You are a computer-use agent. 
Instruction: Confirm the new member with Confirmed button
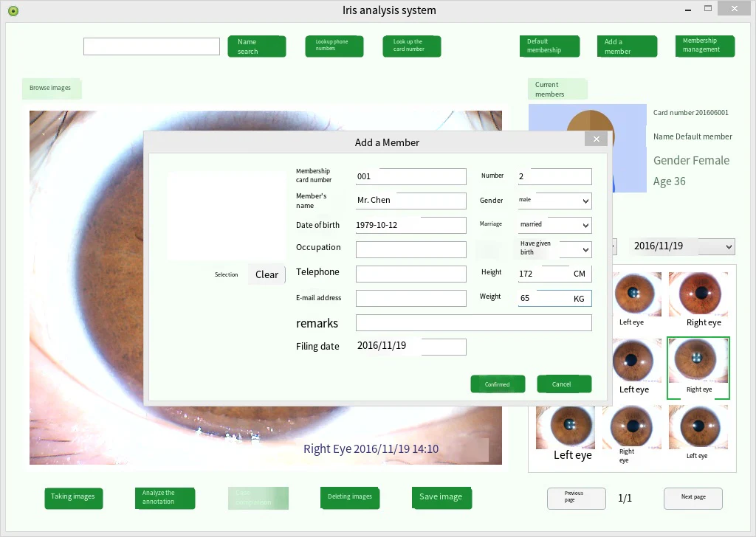tap(498, 384)
